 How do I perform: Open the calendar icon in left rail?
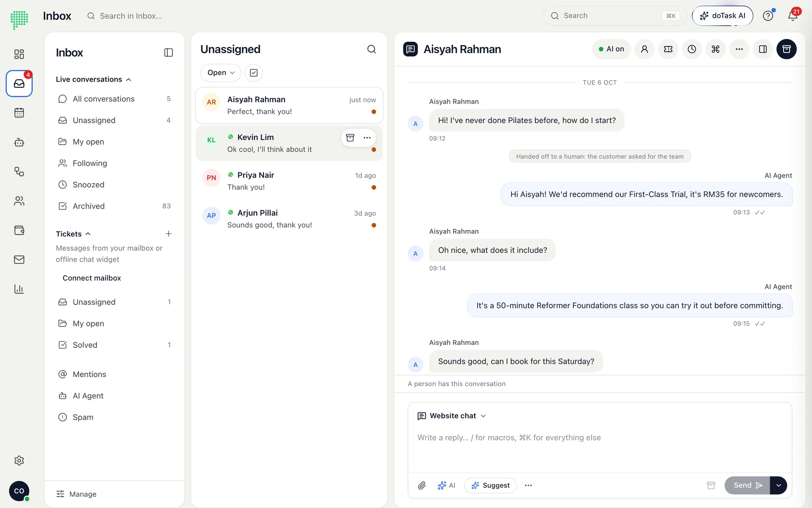pyautogui.click(x=19, y=113)
